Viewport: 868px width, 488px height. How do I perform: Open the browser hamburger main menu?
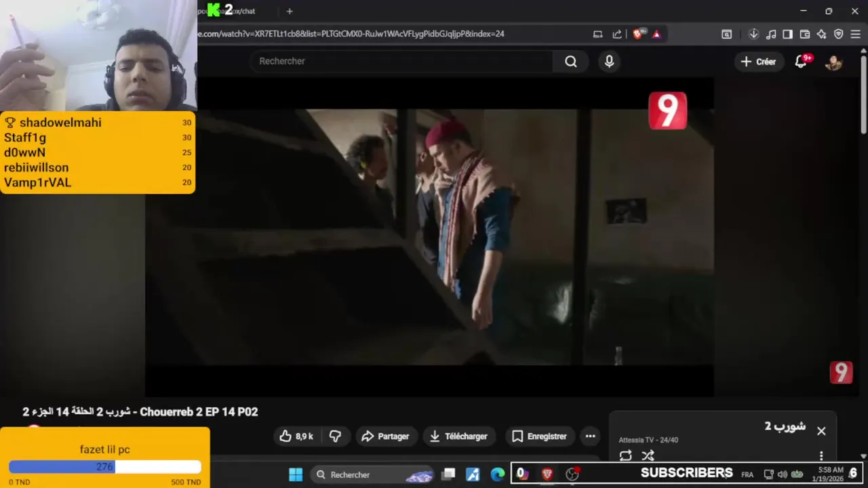[x=855, y=34]
